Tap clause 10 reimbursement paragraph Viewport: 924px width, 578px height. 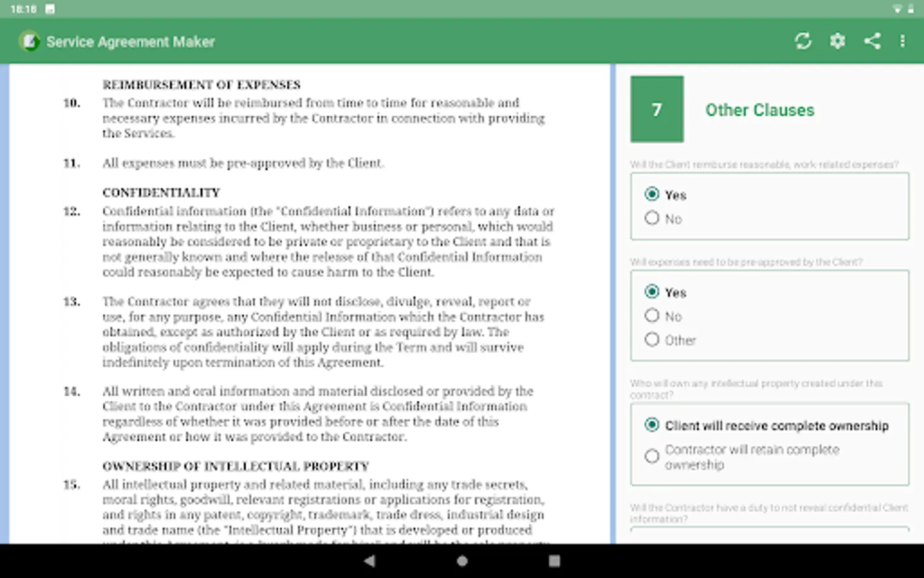tap(323, 118)
